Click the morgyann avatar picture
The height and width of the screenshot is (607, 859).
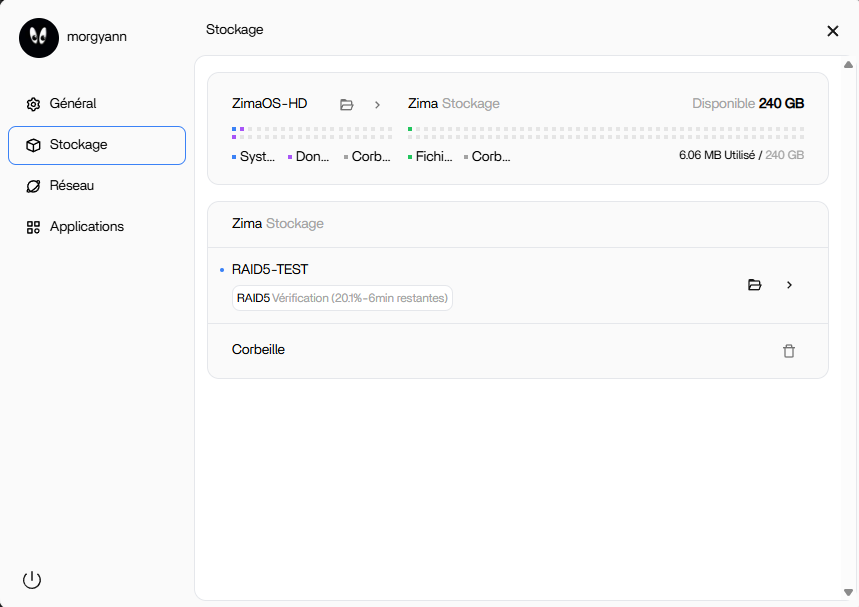pos(39,38)
